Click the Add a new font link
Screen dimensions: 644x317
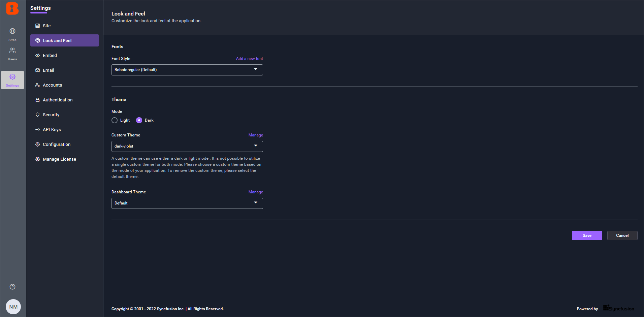[x=249, y=59]
